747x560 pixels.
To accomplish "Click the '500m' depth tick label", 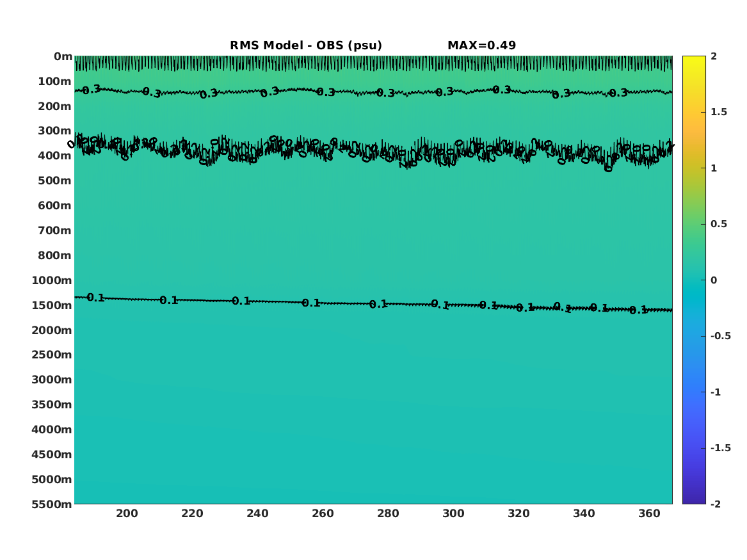I will [x=55, y=181].
